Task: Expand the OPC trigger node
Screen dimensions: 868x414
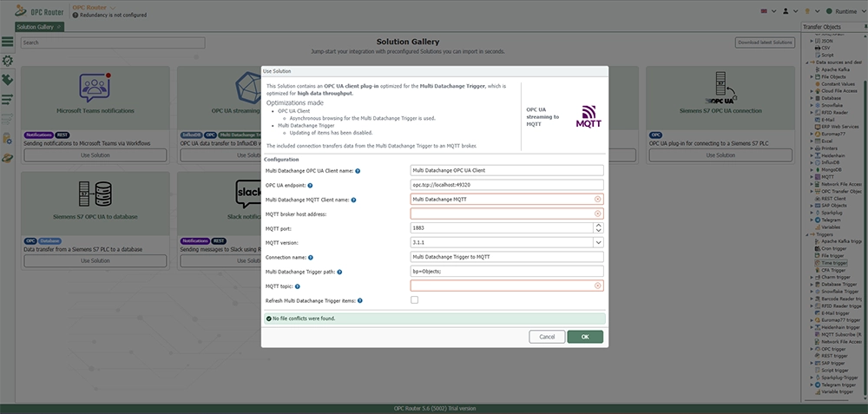Action: pyautogui.click(x=812, y=349)
